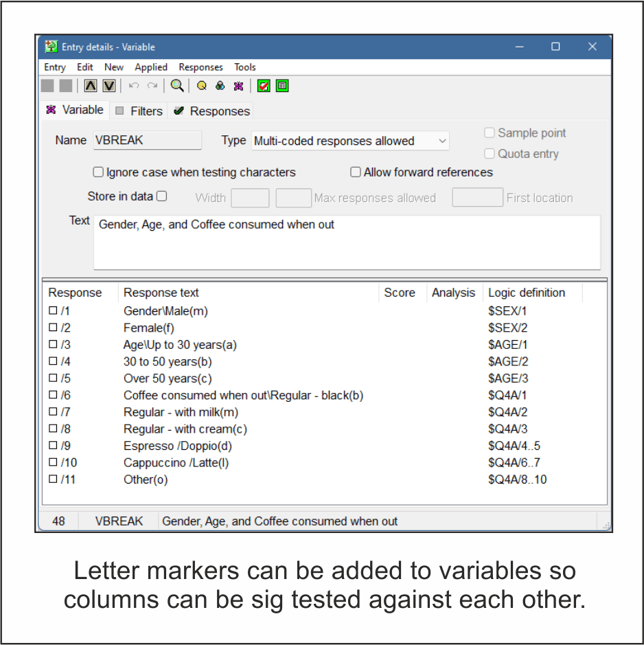
Task: Click the Name field containing VBREAK
Action: click(147, 140)
